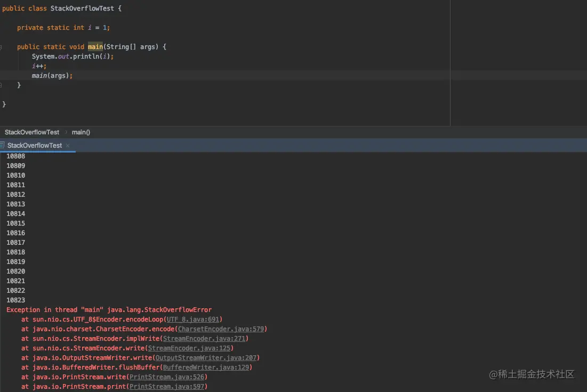Click the highlighted main method name
The image size is (587, 392).
pos(95,47)
